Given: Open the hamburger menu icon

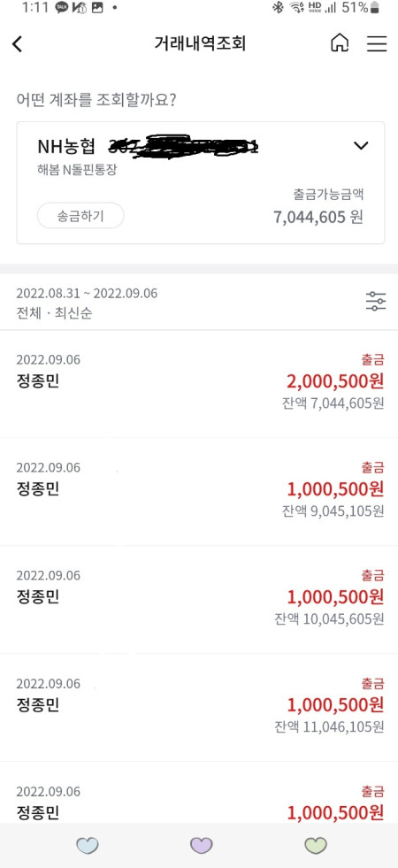Looking at the screenshot, I should [377, 43].
